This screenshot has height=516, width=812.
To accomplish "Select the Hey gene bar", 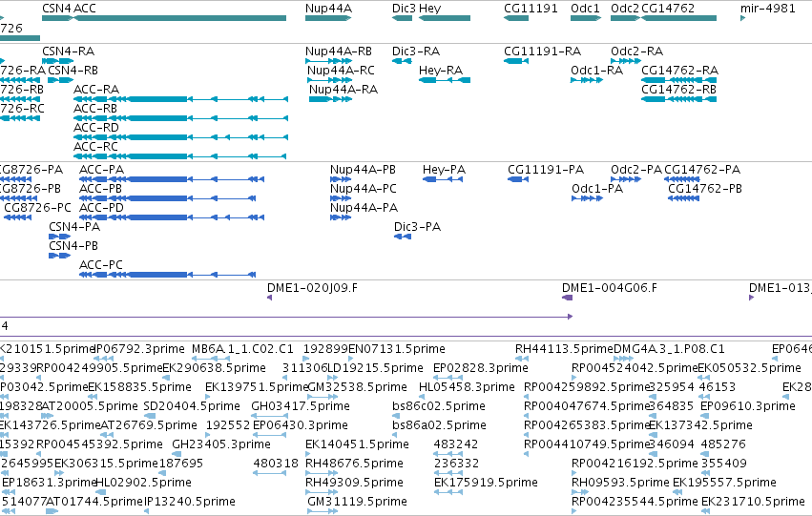I will pyautogui.click(x=445, y=18).
